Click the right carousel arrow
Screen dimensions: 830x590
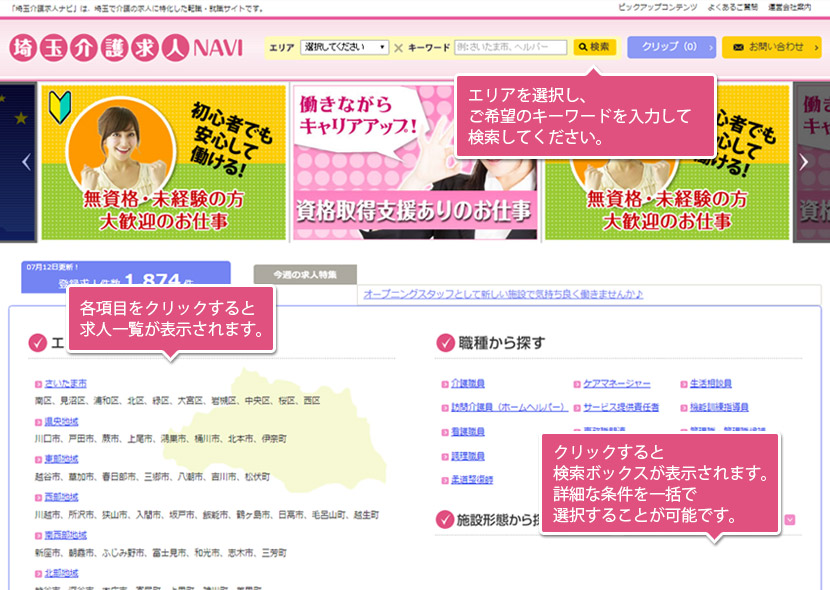806,160
